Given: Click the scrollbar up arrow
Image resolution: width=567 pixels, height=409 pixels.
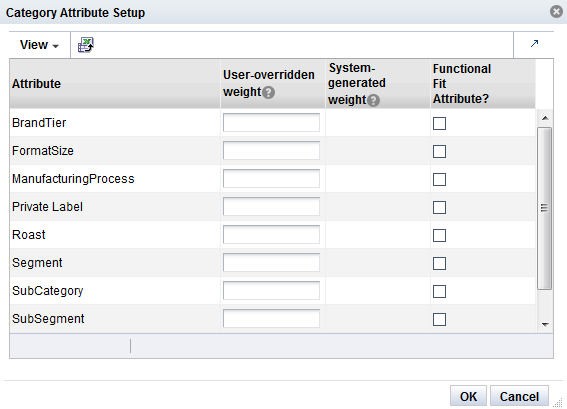Looking at the screenshot, I should point(545,118).
